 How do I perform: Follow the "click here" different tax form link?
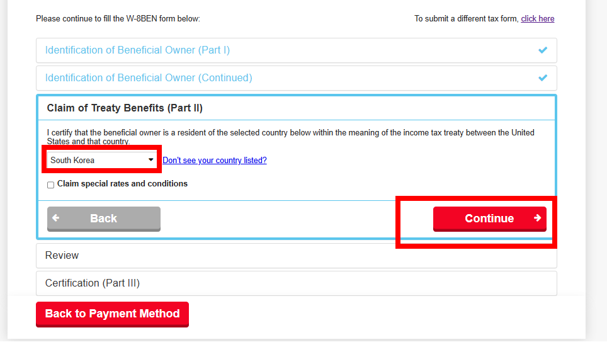click(x=537, y=19)
